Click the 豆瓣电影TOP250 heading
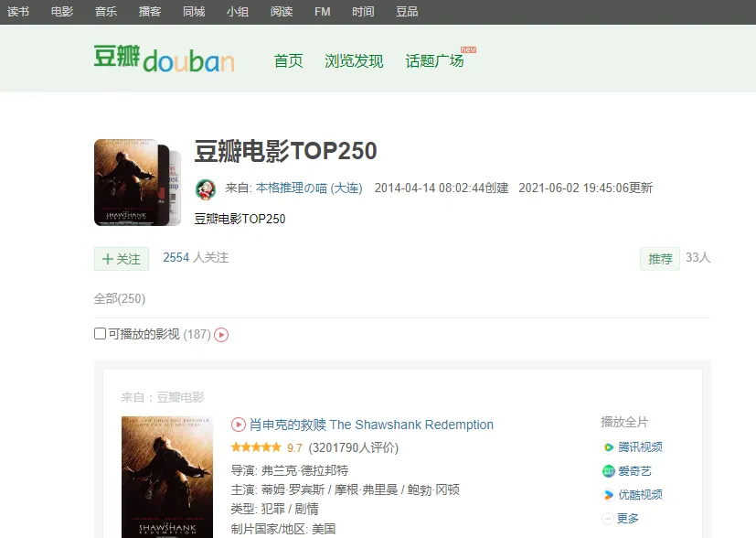Image resolution: width=756 pixels, height=538 pixels. [x=285, y=151]
